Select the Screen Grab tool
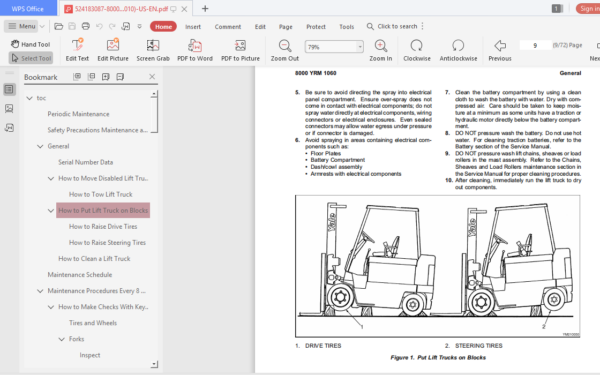 (153, 46)
